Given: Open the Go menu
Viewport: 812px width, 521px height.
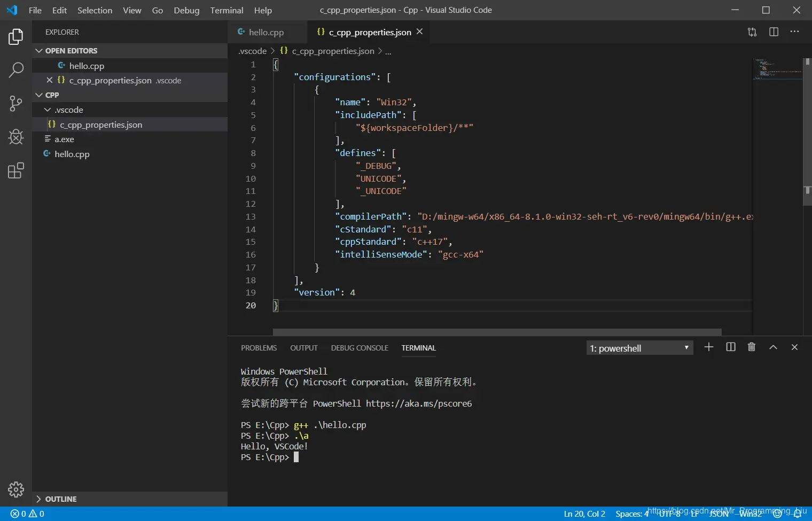Looking at the screenshot, I should pyautogui.click(x=158, y=10).
